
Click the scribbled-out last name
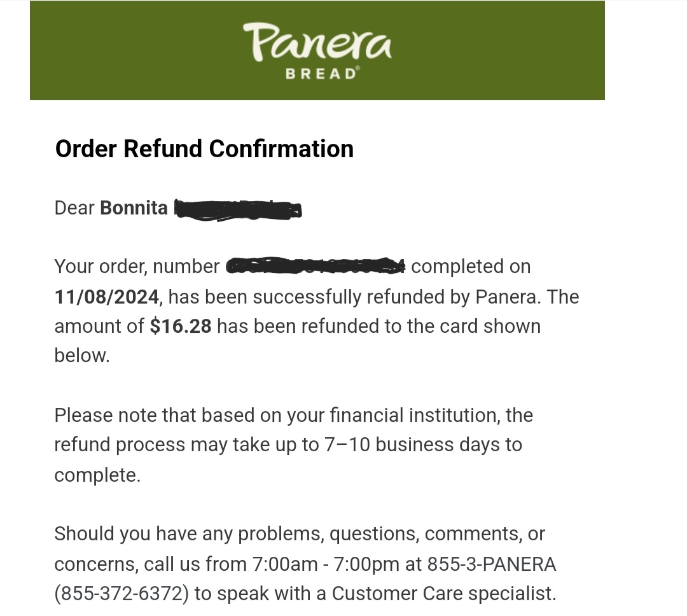click(238, 209)
